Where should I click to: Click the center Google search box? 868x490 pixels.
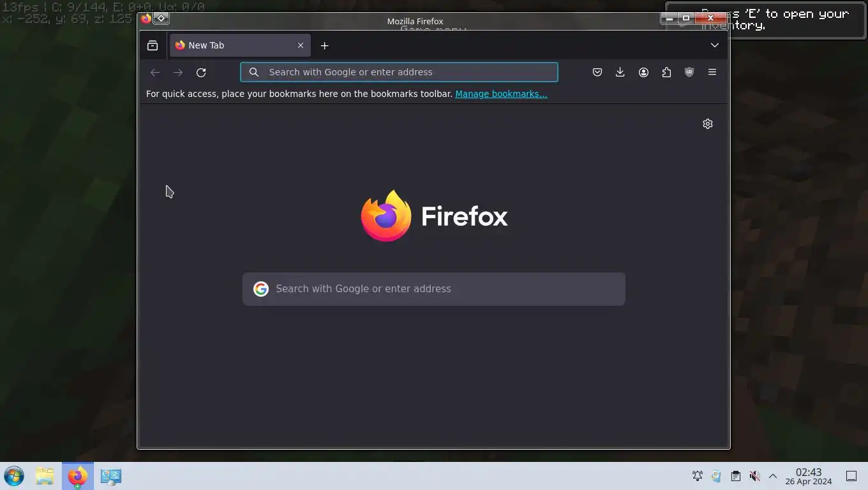click(x=434, y=289)
